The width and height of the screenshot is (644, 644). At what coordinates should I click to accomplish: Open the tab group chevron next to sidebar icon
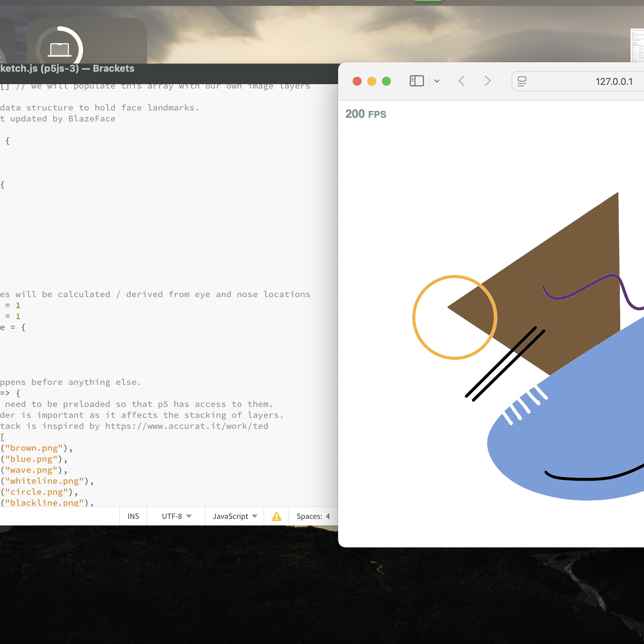[437, 81]
